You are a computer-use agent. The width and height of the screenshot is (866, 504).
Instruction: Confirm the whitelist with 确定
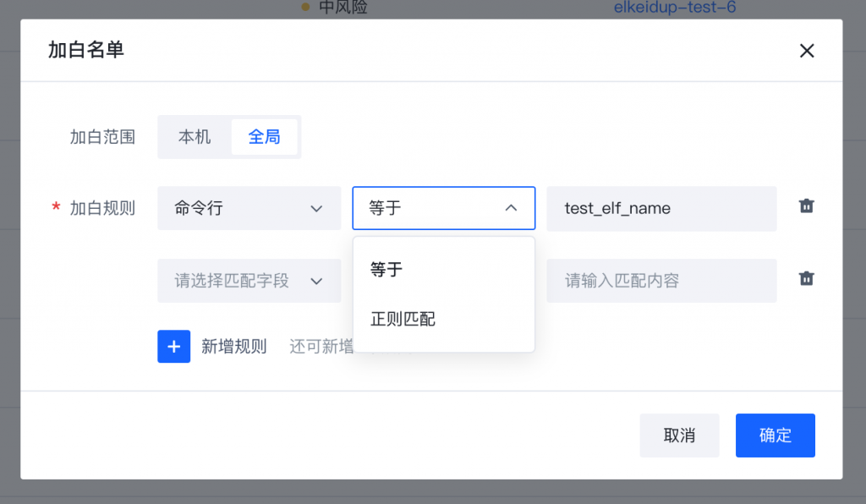click(775, 436)
